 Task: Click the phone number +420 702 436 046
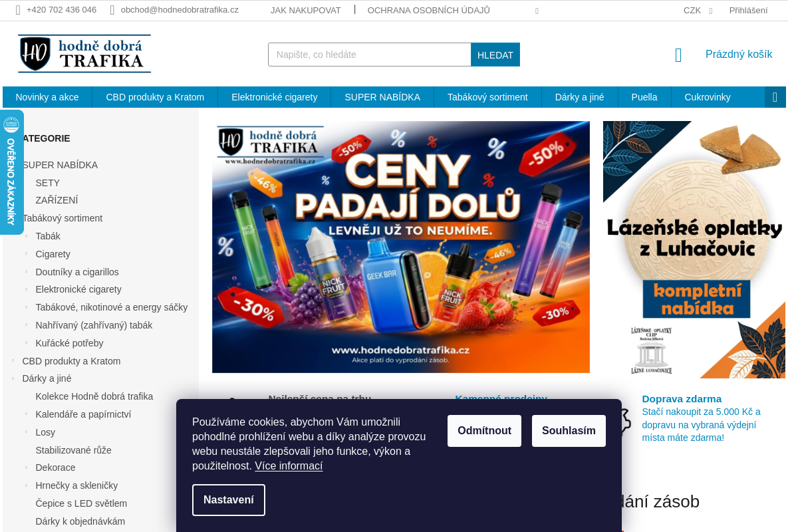pyautogui.click(x=61, y=10)
